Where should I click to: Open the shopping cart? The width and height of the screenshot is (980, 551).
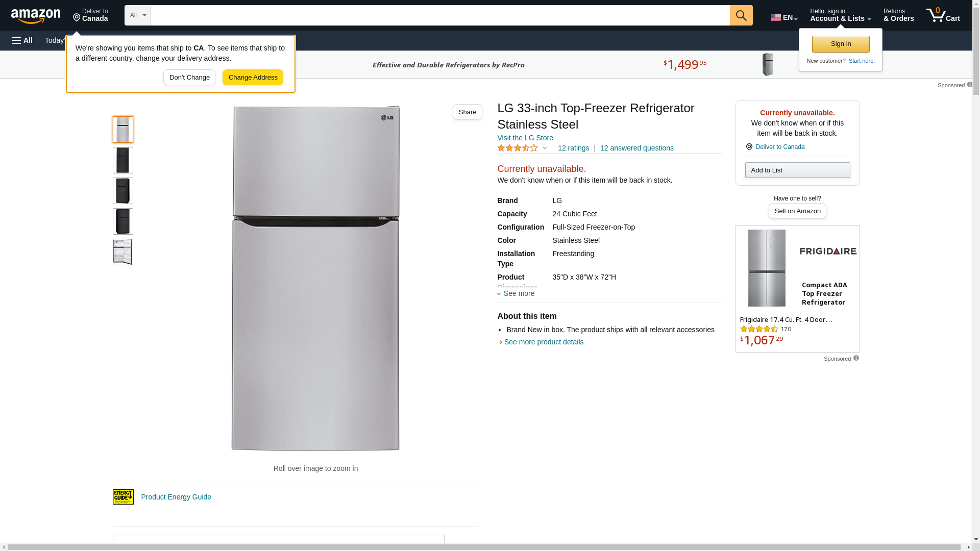(x=943, y=15)
